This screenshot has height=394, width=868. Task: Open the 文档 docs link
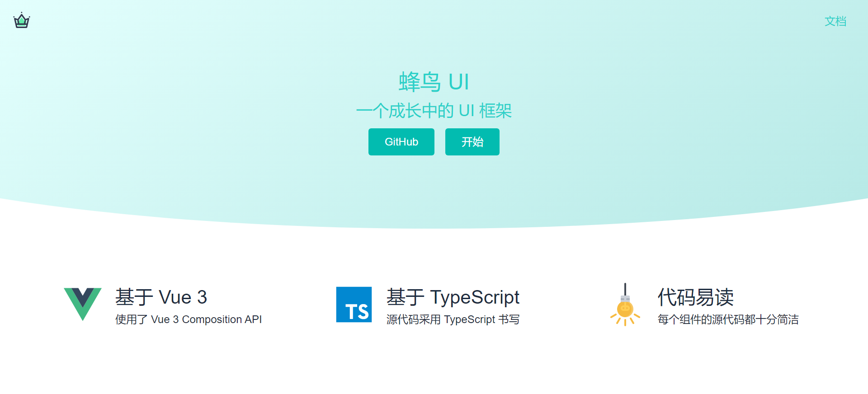835,21
